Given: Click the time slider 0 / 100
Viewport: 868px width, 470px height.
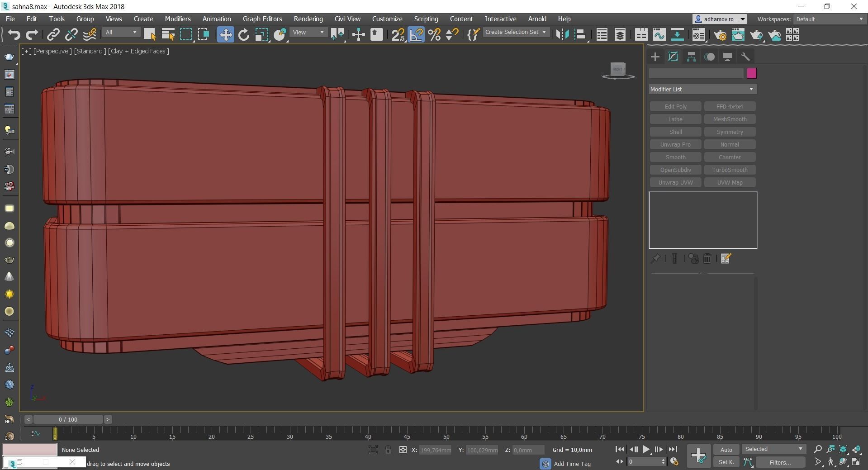Looking at the screenshot, I should click(68, 419).
